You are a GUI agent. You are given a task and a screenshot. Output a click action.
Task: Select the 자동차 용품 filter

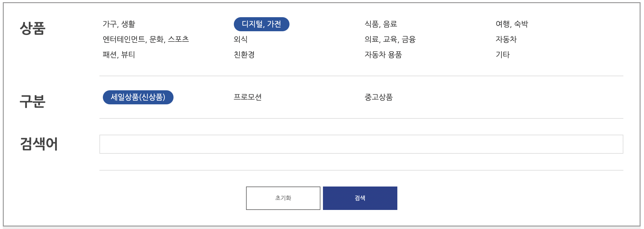(384, 55)
